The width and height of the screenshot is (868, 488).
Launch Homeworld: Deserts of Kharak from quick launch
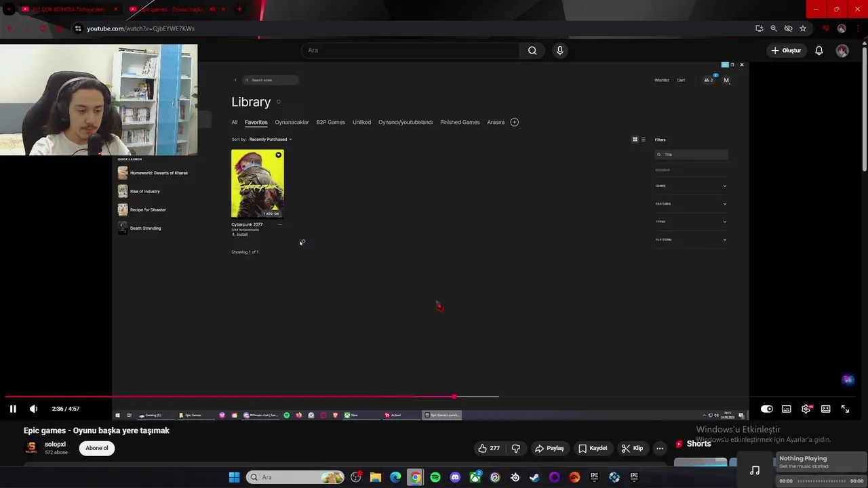coord(153,173)
